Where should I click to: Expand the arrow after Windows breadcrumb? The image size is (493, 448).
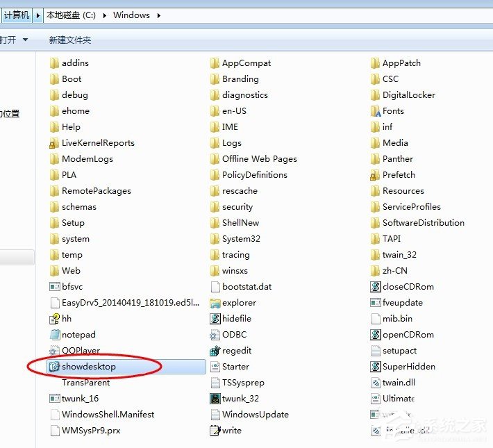point(159,15)
